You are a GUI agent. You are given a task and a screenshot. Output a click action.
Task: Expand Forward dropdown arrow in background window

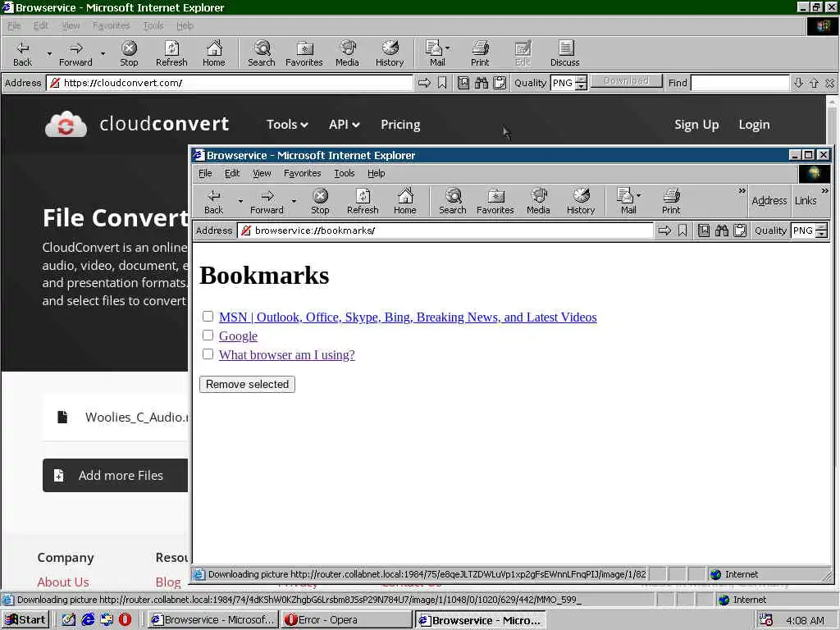[103, 53]
